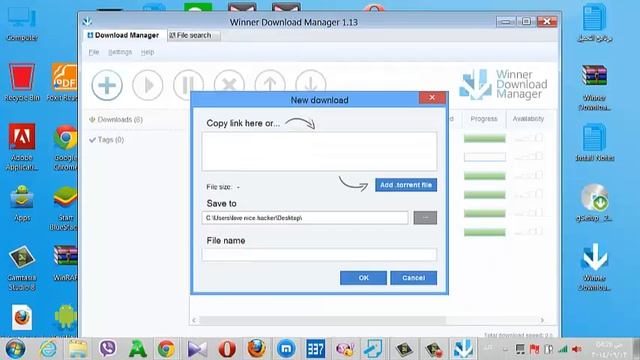Click the Windows Start button
This screenshot has width=640, height=360.
coord(15,349)
